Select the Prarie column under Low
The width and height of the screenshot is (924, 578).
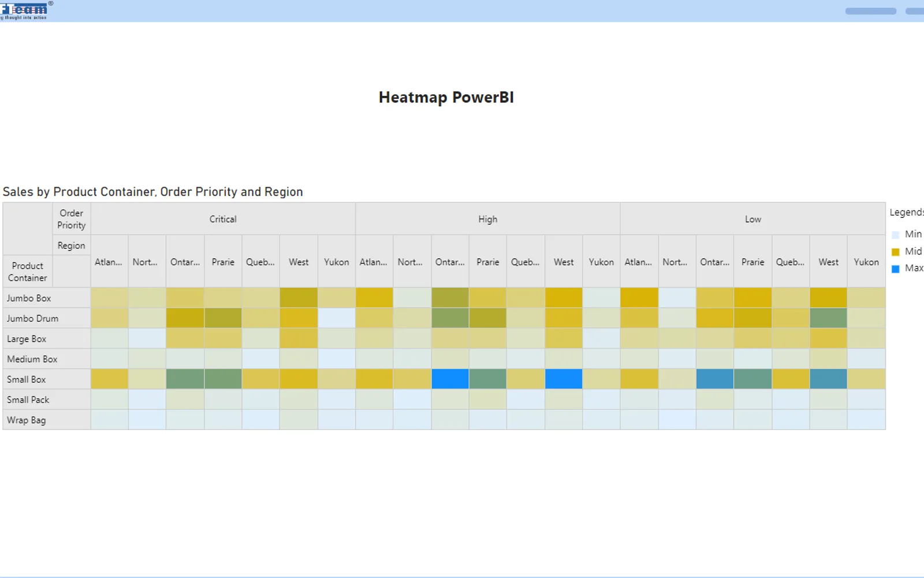(753, 262)
